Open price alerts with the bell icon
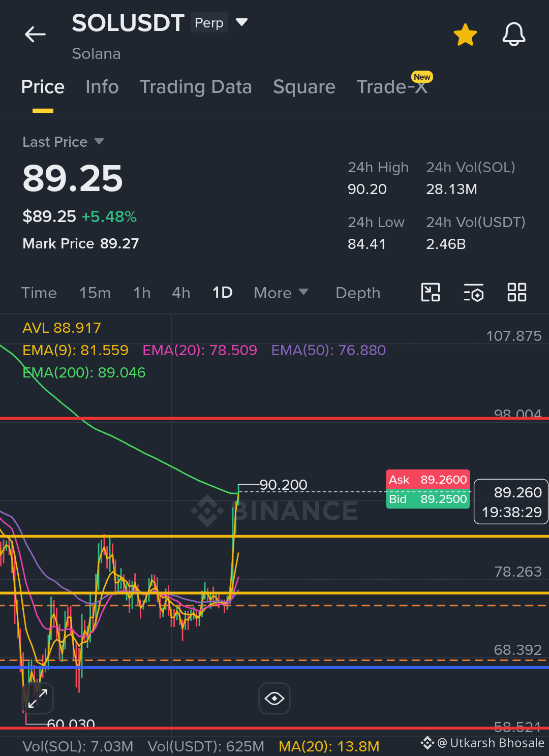 pyautogui.click(x=514, y=35)
